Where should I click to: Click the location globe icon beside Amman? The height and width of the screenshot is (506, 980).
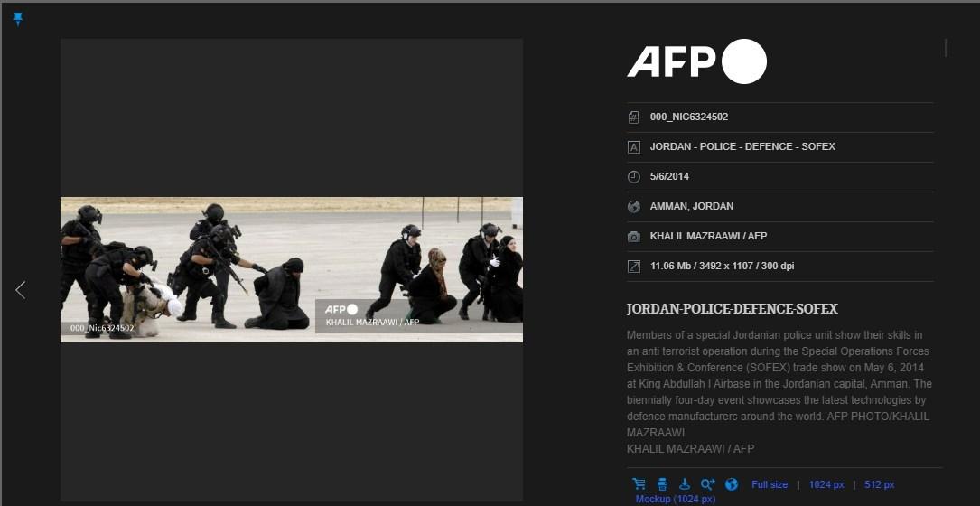coord(634,206)
